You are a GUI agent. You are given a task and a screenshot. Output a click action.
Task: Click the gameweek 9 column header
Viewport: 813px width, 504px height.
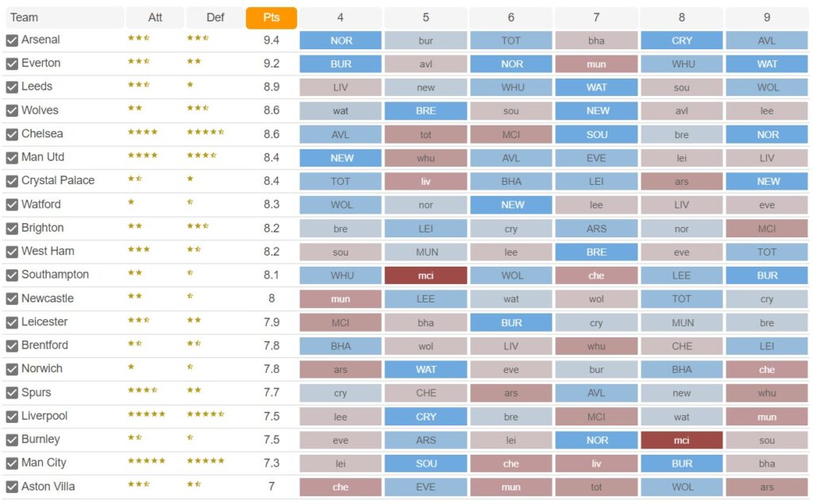tap(765, 17)
